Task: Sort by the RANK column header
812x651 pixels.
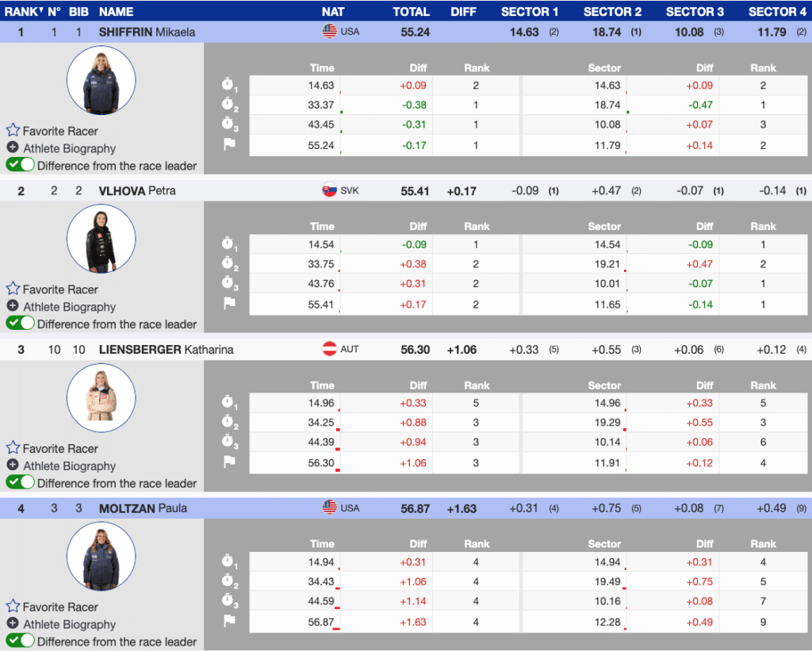Action: point(23,12)
